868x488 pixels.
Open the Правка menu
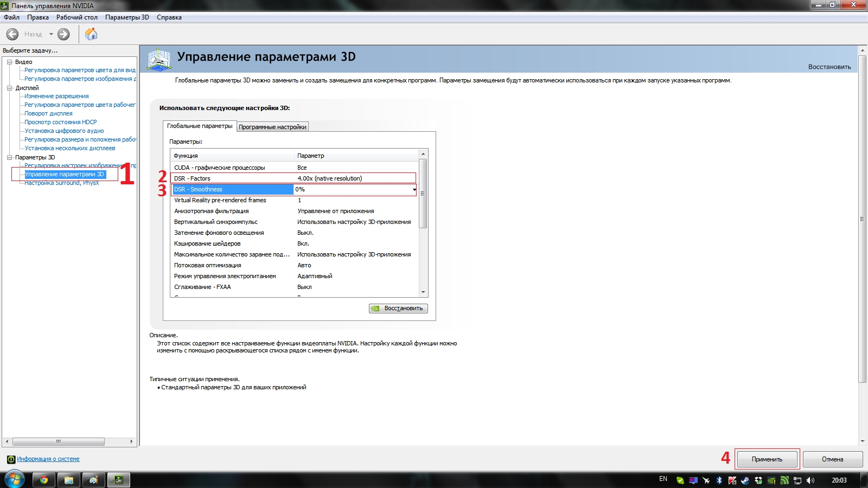tap(38, 17)
